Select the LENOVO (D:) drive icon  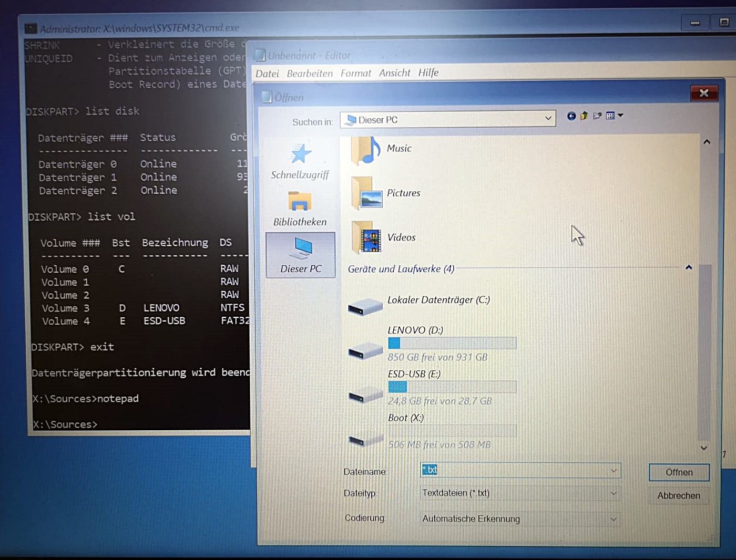pyautogui.click(x=365, y=351)
